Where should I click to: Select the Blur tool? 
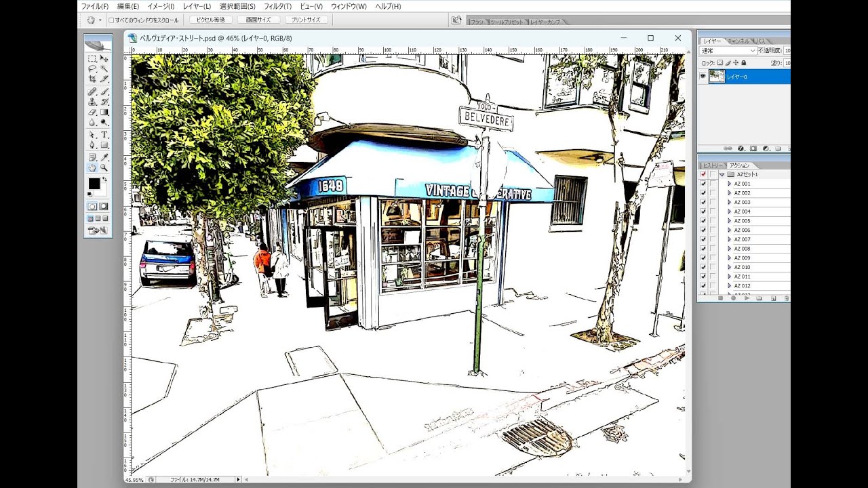click(92, 123)
